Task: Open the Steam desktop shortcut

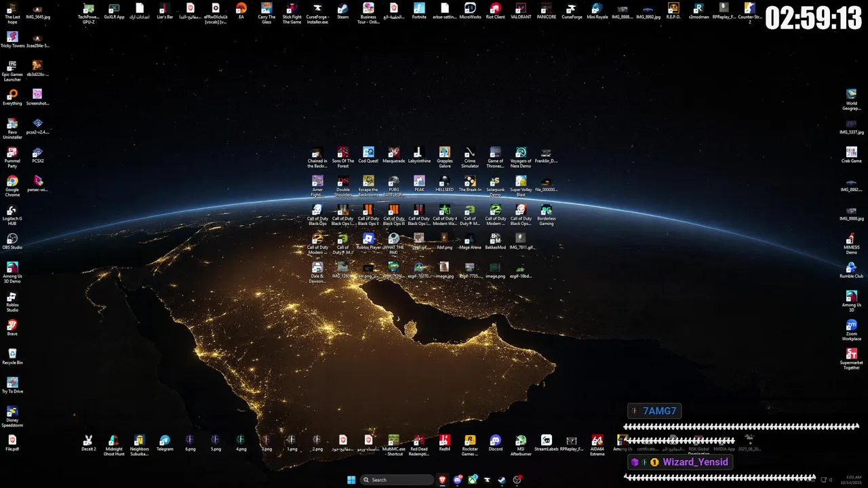Action: point(343,11)
